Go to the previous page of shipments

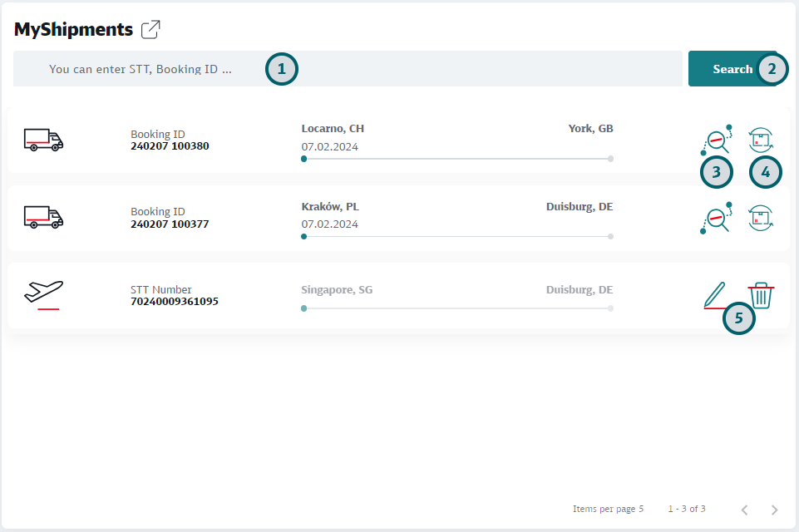[744, 510]
